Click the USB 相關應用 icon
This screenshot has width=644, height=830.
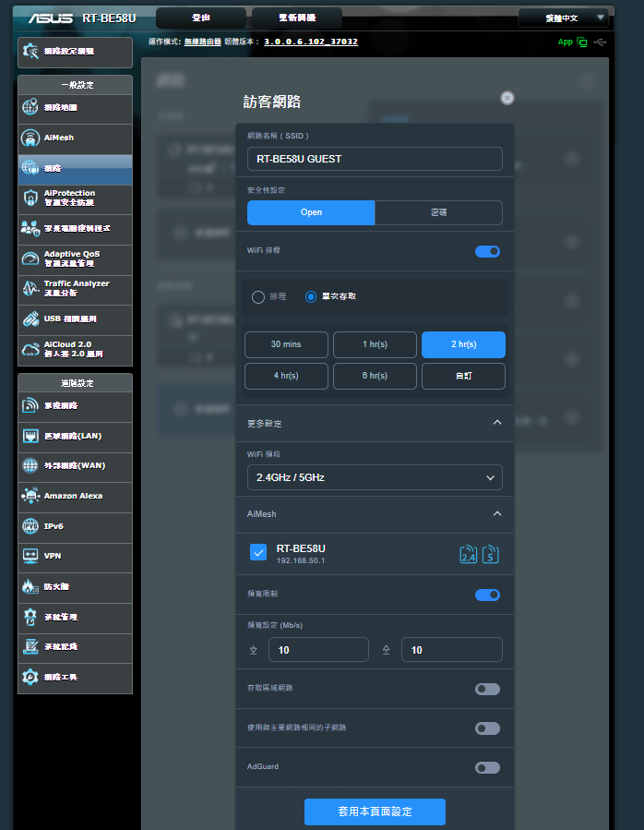[x=30, y=319]
